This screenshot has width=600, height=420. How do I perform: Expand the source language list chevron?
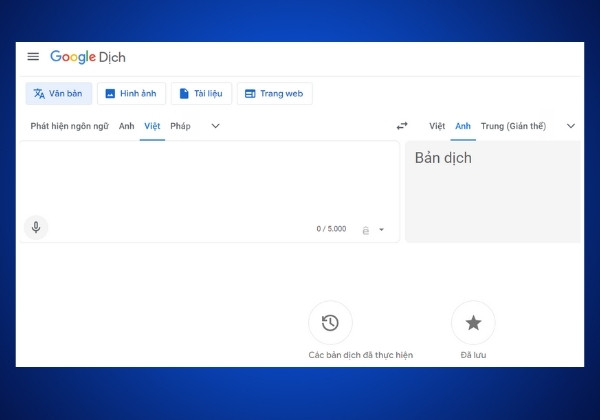216,126
